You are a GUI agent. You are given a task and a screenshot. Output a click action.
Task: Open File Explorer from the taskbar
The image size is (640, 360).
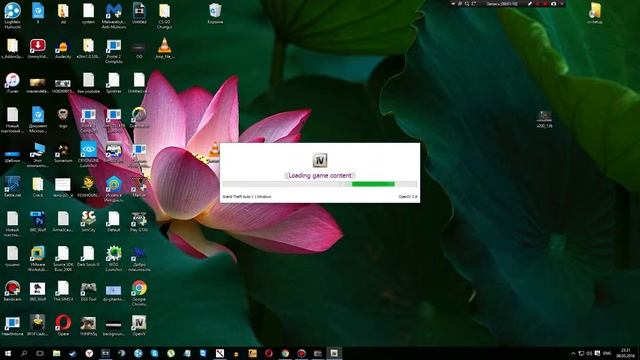coord(56,353)
